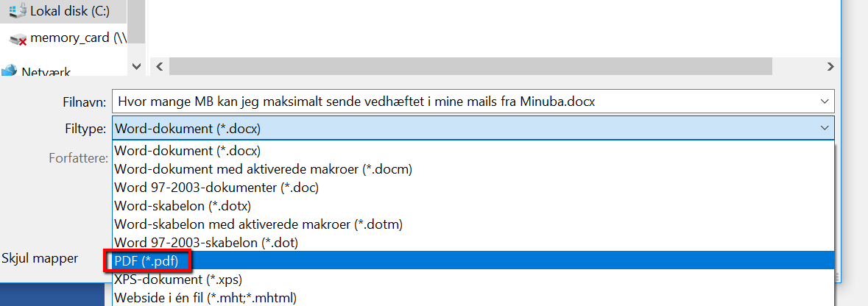Viewport: 868px width, 306px height.
Task: Click Skjul mapper to hide folders
Action: pyautogui.click(x=40, y=258)
